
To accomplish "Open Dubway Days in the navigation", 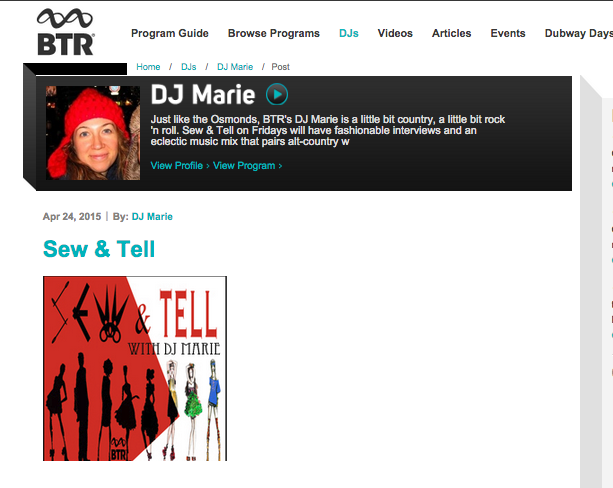I will [x=579, y=33].
